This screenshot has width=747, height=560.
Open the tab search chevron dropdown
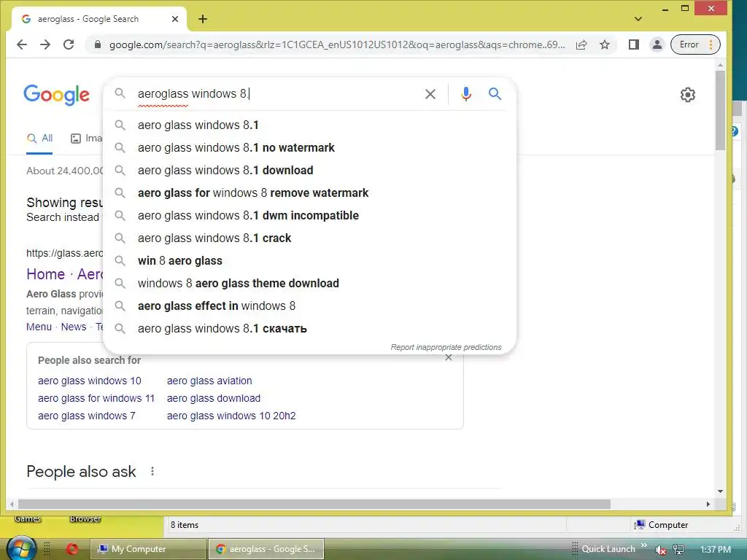click(638, 19)
